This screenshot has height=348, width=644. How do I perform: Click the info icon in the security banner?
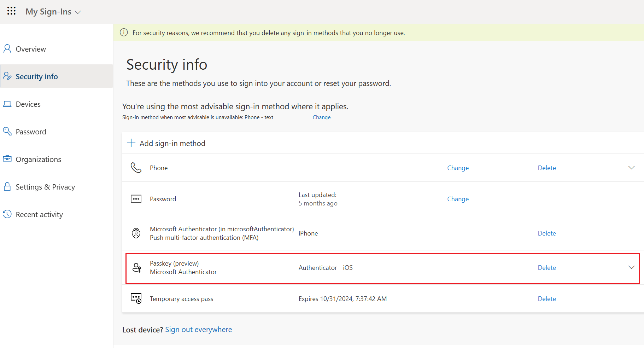[x=124, y=32]
